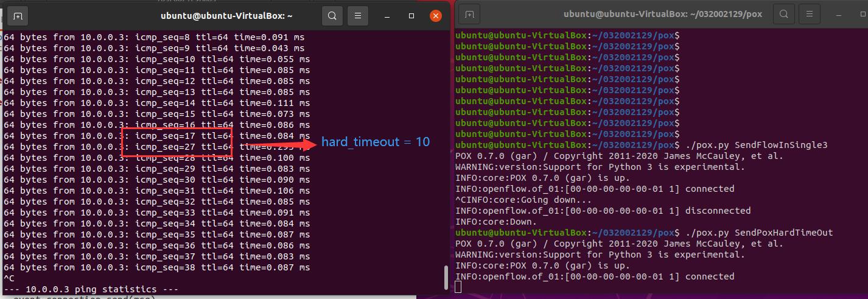Select the ping line with icmp_seq=28
Image resolution: width=868 pixels, height=299 pixels.
(156, 158)
